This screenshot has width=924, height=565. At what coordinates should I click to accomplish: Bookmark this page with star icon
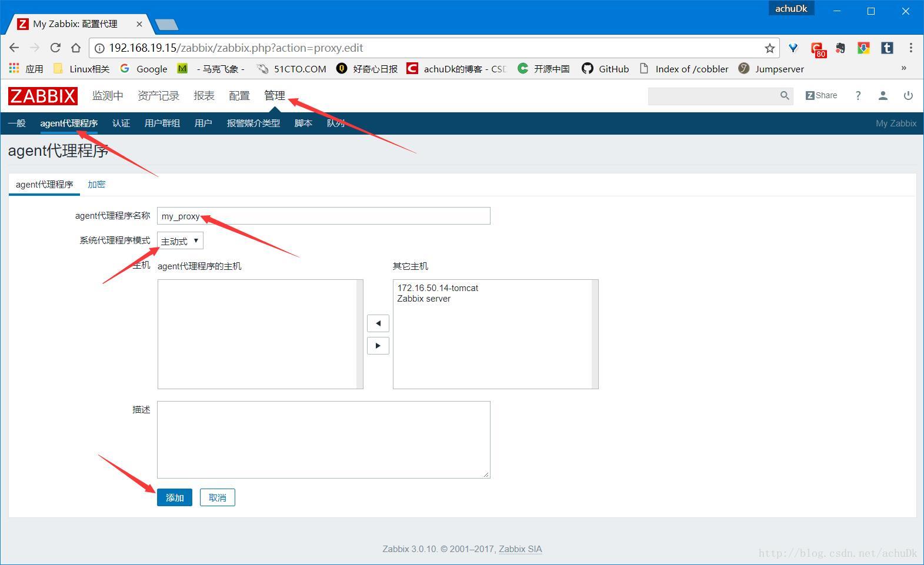(x=769, y=48)
